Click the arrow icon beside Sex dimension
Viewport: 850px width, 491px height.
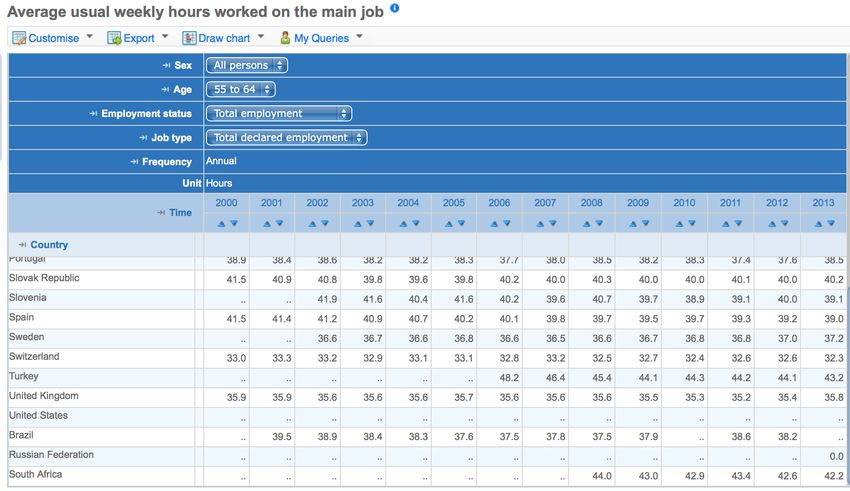coord(166,66)
